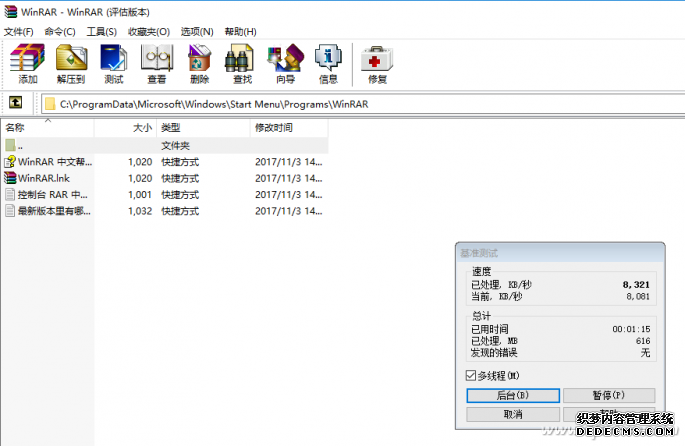
Task: Sort by the 大小 column header
Action: 125,128
